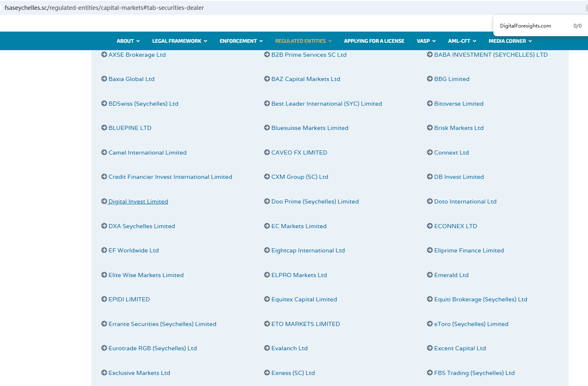The width and height of the screenshot is (588, 386).
Task: View Eurotrade RGB (Seychelles) Ltd
Action: (153, 348)
